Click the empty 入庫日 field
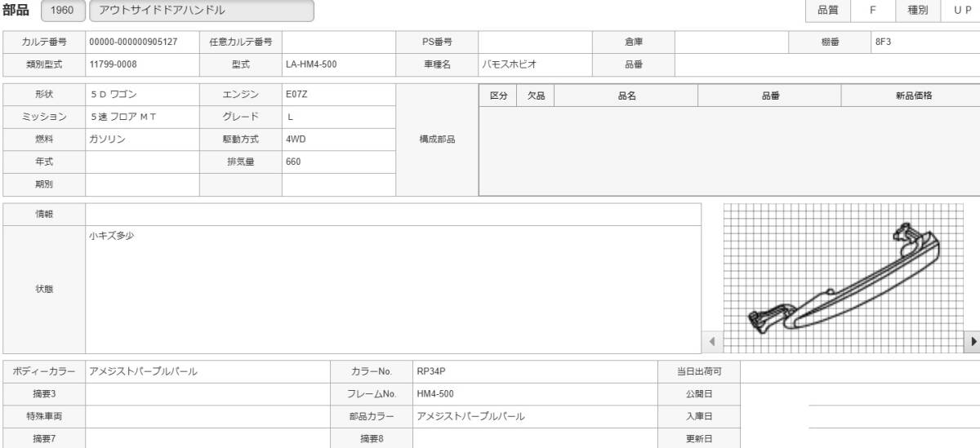This screenshot has width=980, height=448. (x=860, y=416)
